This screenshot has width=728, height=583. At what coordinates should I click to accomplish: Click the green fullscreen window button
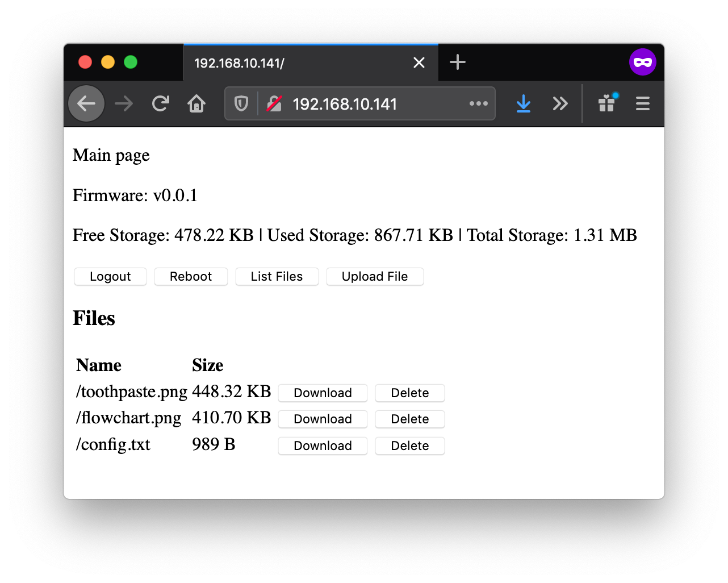pos(131,62)
